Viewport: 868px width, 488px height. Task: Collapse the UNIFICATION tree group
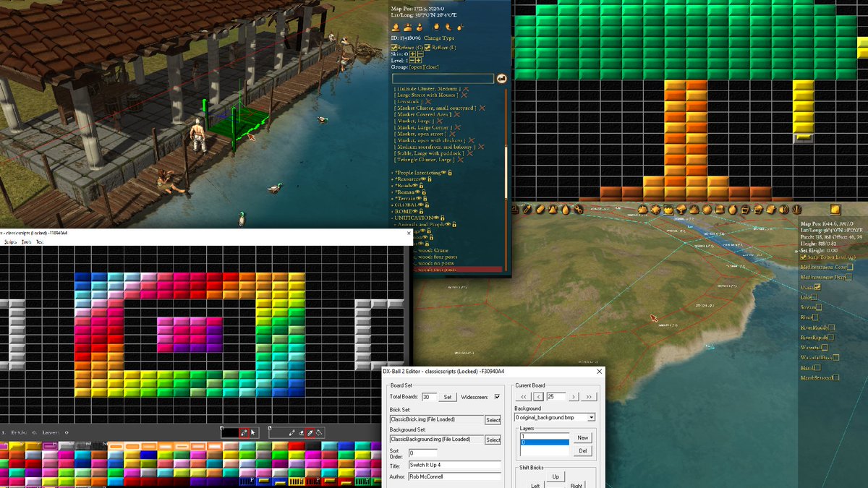point(415,218)
